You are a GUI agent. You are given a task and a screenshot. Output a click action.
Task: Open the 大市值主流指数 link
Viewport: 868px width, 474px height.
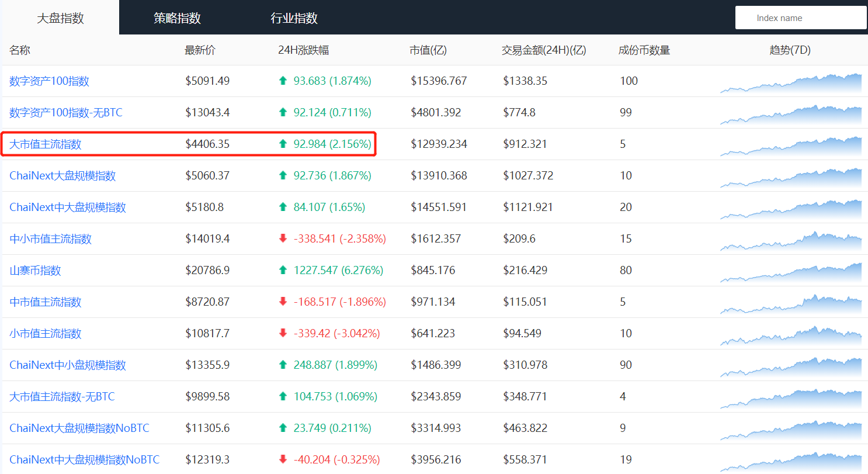pyautogui.click(x=46, y=144)
